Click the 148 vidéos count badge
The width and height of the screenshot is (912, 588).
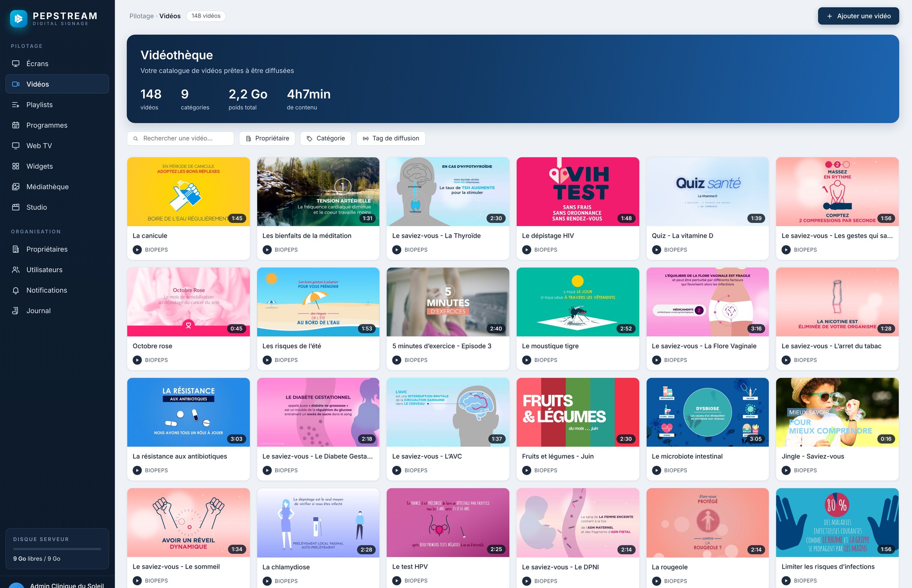206,16
